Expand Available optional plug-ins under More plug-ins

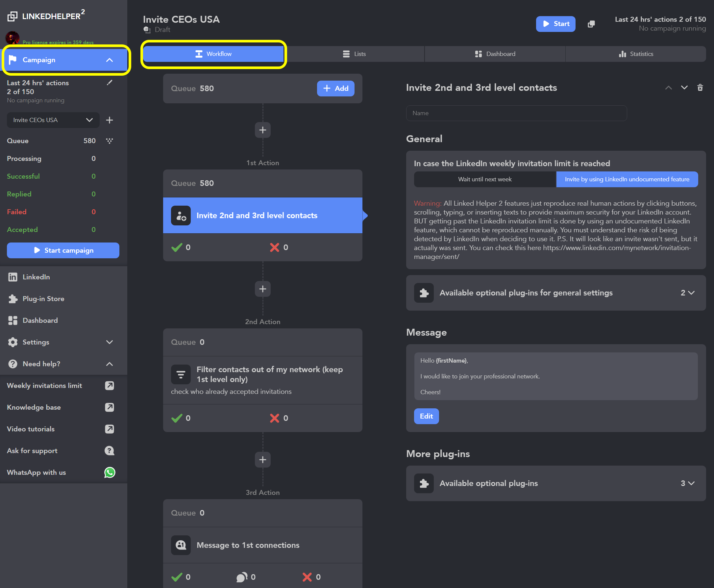click(x=556, y=483)
